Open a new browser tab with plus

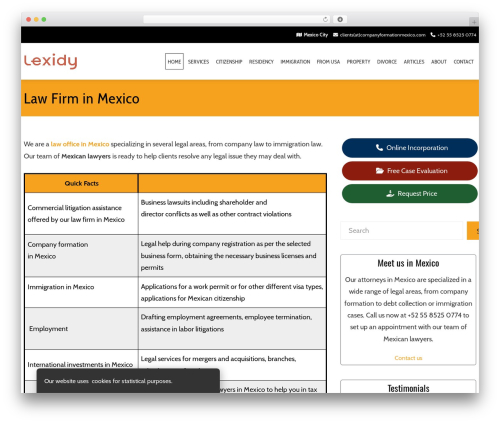[x=474, y=22]
